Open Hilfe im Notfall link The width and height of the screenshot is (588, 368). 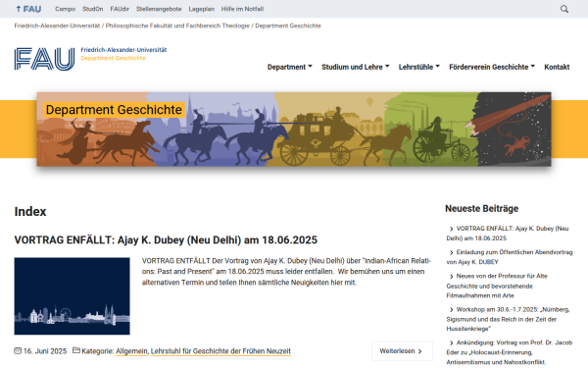[242, 9]
